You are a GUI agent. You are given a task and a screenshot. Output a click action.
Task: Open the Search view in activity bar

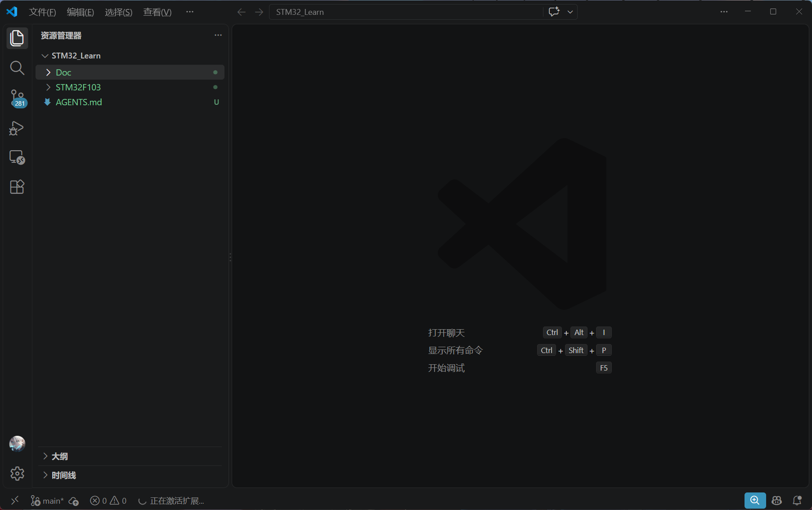click(17, 68)
